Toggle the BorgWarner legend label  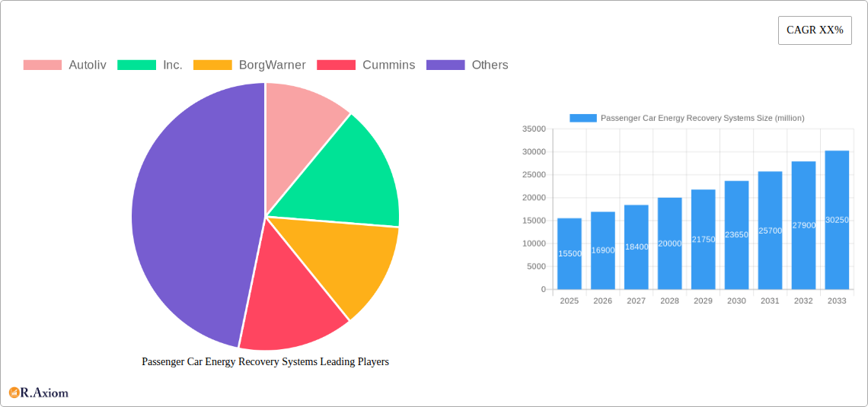tap(273, 65)
